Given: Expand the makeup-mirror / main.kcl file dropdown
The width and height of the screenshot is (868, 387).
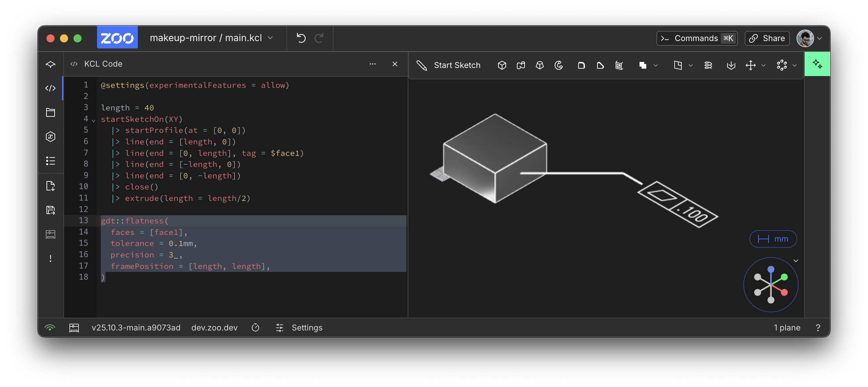Looking at the screenshot, I should tap(270, 38).
